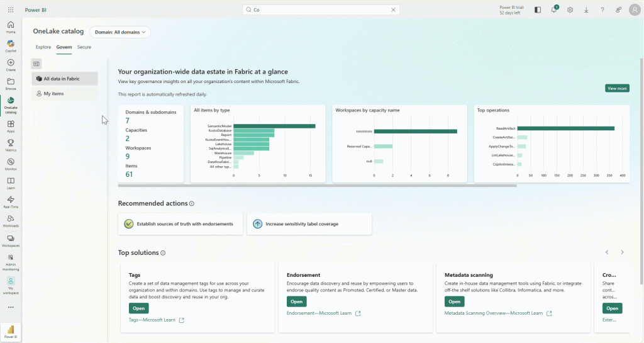Open the Settings gear icon
Screen dimensions: 644x343
click(570, 10)
